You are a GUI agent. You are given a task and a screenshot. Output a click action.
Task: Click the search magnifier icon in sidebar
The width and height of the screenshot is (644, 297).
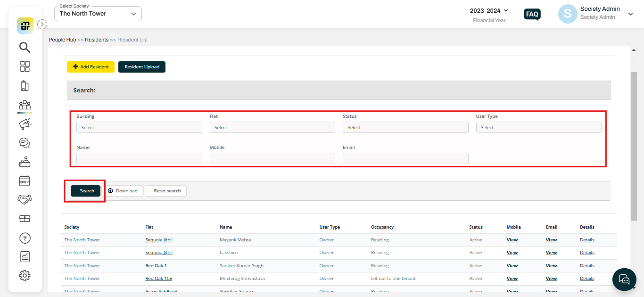(25, 47)
